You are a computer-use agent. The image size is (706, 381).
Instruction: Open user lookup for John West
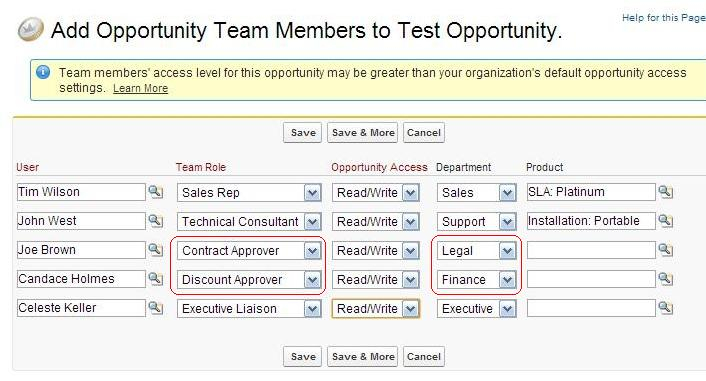coord(155,221)
